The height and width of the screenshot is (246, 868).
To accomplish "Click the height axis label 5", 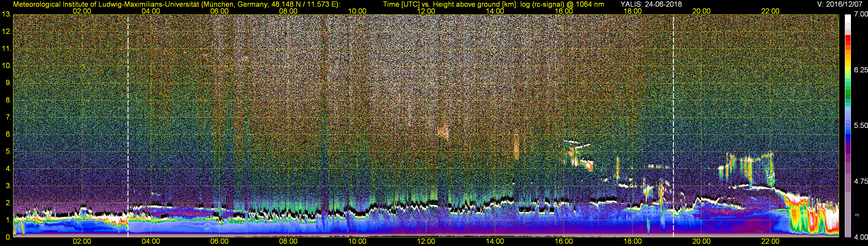I will click(x=8, y=152).
